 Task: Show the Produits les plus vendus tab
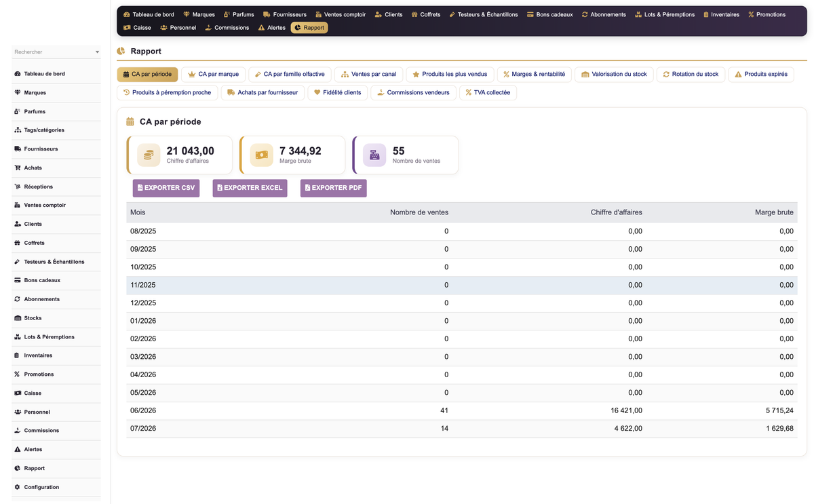coord(450,75)
